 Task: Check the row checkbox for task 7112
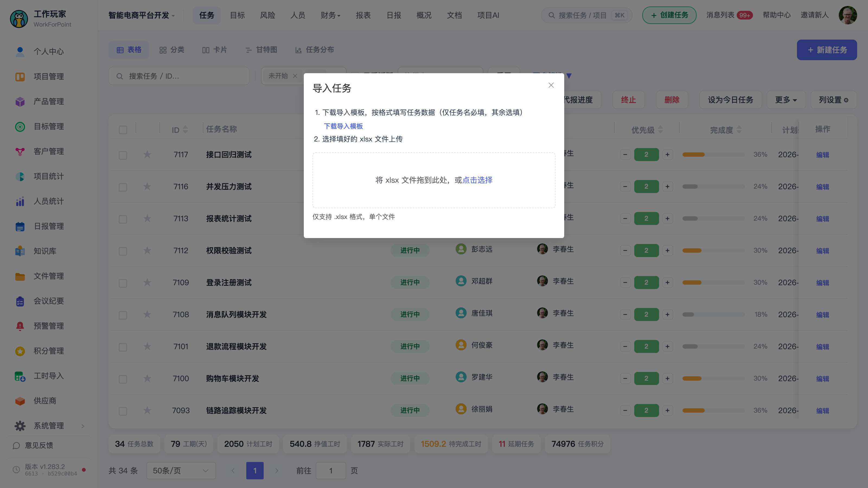[123, 251]
